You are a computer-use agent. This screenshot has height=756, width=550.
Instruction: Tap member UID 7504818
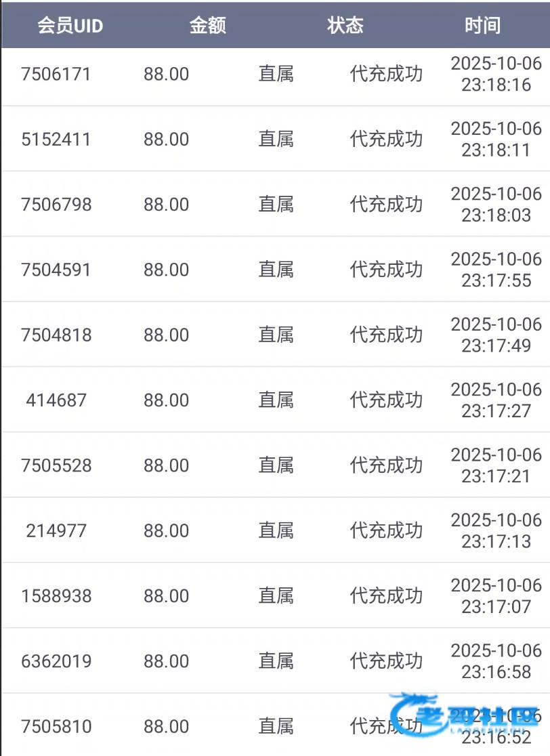pyautogui.click(x=56, y=335)
